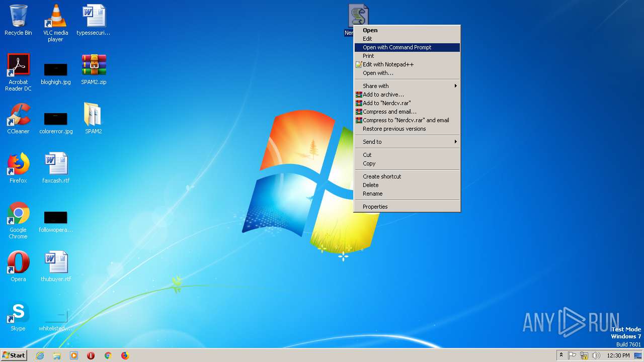Select Open with Command Prompt
This screenshot has width=644, height=362.
coord(407,47)
